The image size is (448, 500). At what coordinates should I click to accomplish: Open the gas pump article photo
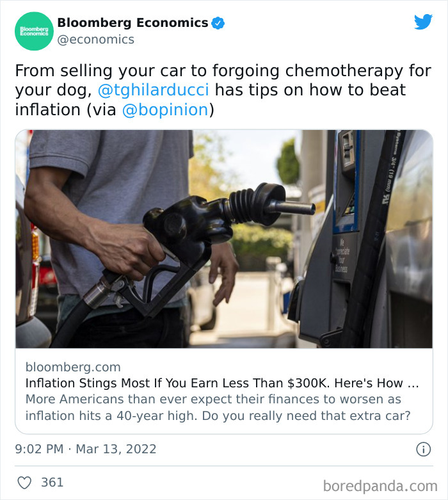point(223,239)
